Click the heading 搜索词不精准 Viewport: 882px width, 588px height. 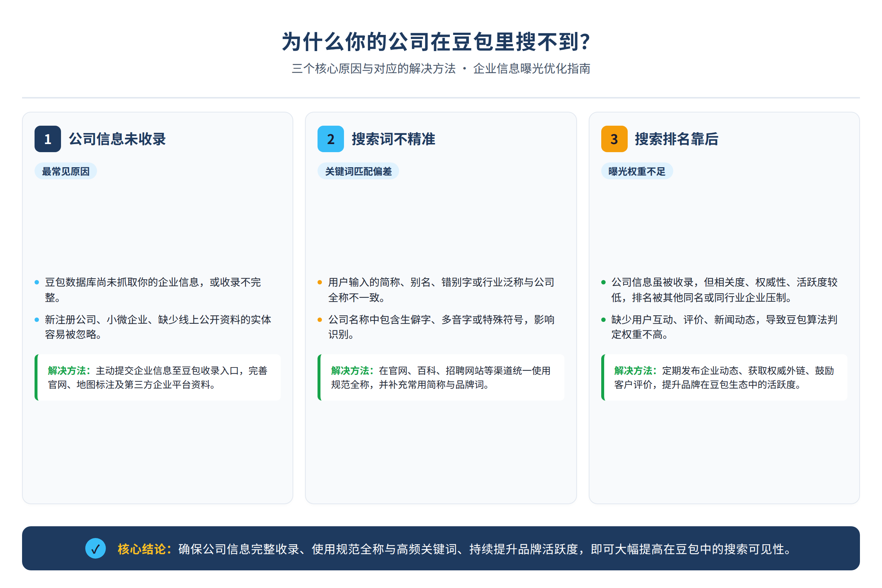click(x=393, y=139)
